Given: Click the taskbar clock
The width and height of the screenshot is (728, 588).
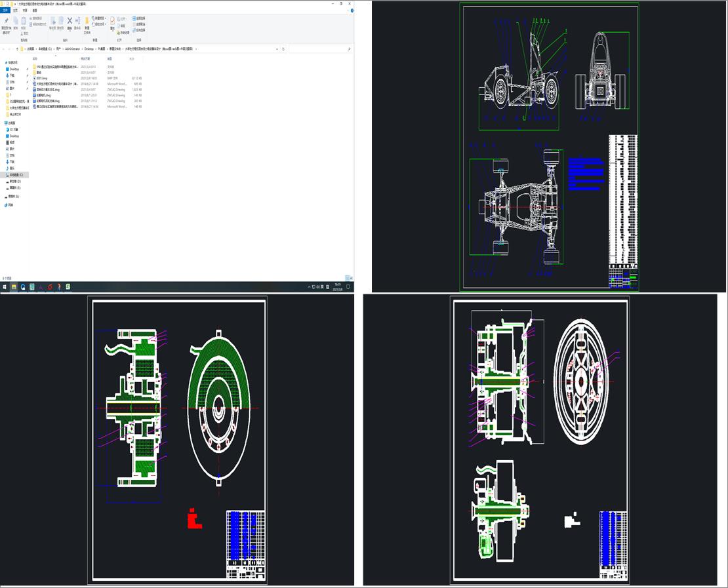Looking at the screenshot, I should pos(338,287).
